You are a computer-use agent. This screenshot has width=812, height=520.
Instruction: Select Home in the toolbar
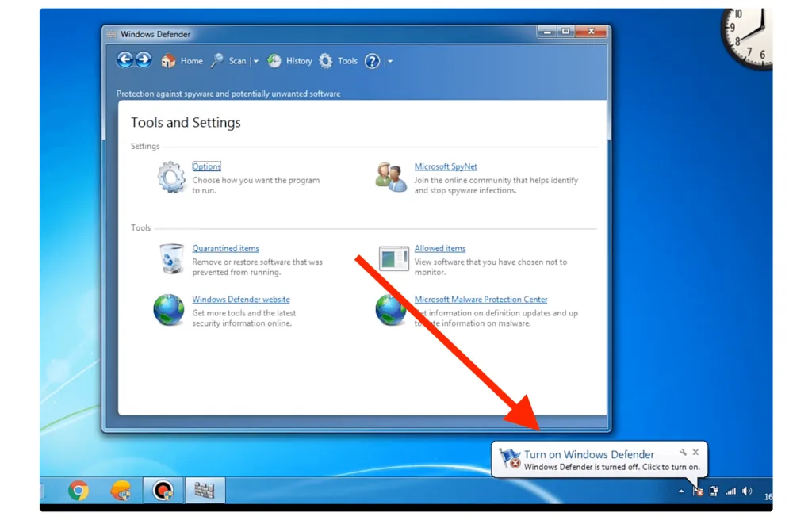point(192,61)
